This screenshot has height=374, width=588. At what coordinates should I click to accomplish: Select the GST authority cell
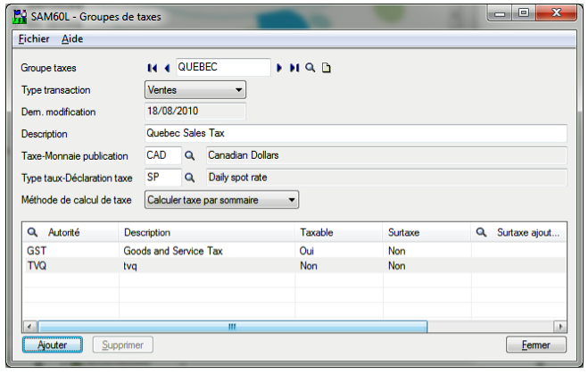(x=70, y=251)
